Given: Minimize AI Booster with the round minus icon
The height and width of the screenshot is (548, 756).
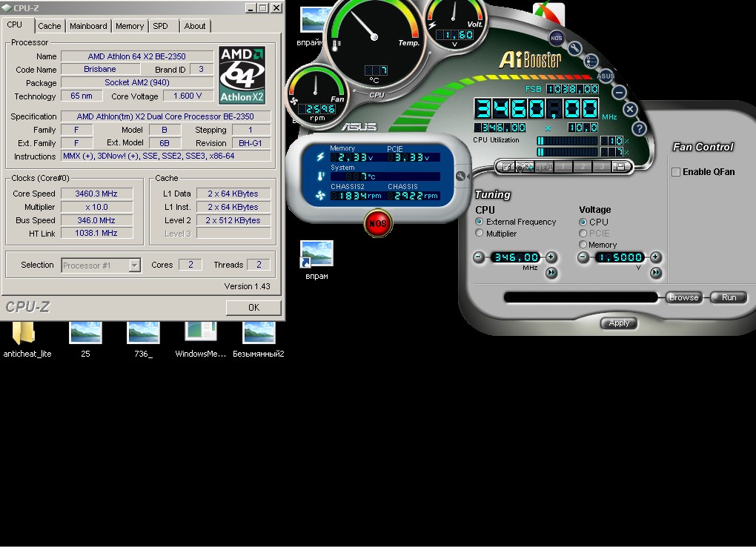Looking at the screenshot, I should [x=620, y=92].
